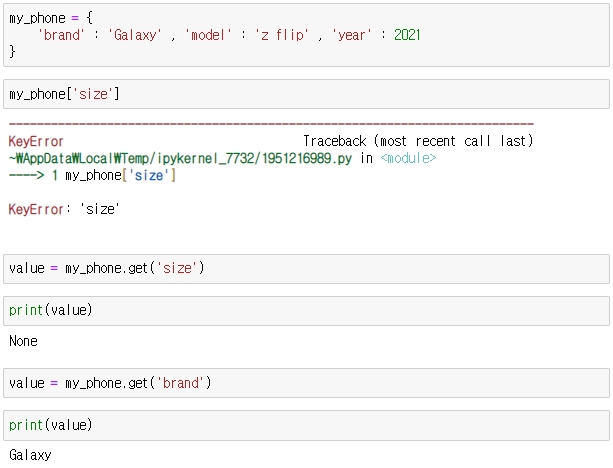Click the final error message KeyError: 'size'
Image resolution: width=613 pixels, height=468 pixels.
[64, 209]
